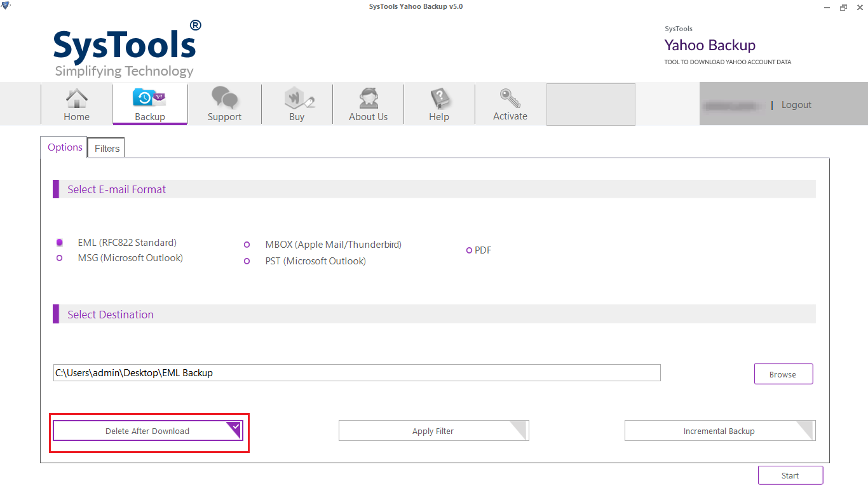Switch to the Options tab

(65, 147)
